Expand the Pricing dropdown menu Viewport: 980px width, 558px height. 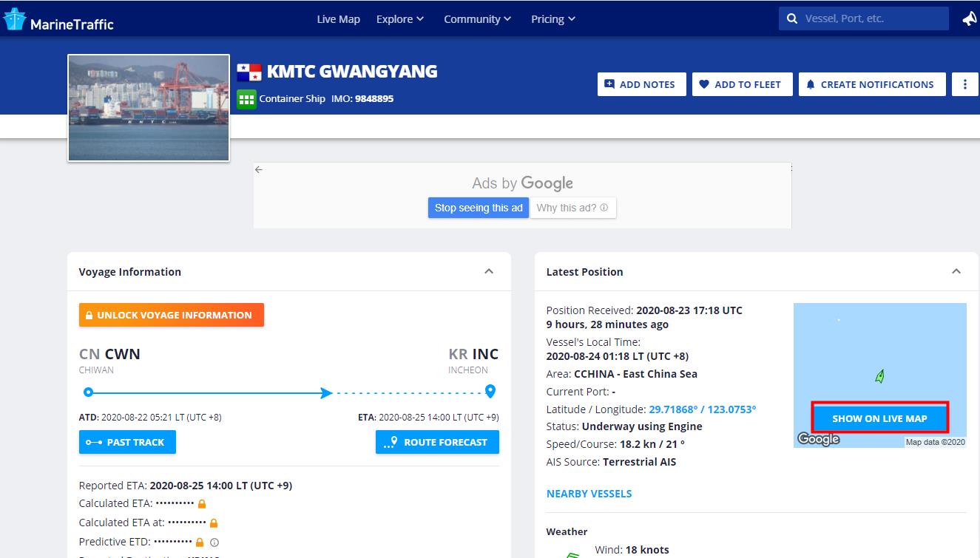553,19
